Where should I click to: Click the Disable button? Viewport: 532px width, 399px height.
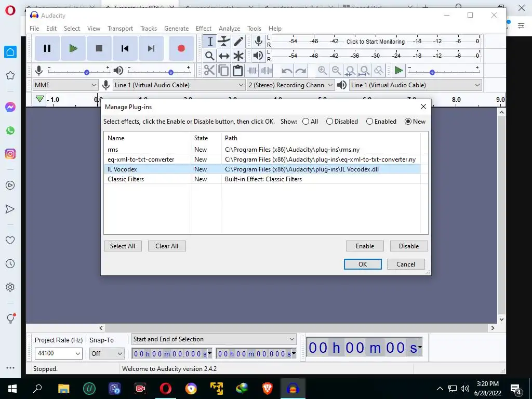click(409, 246)
